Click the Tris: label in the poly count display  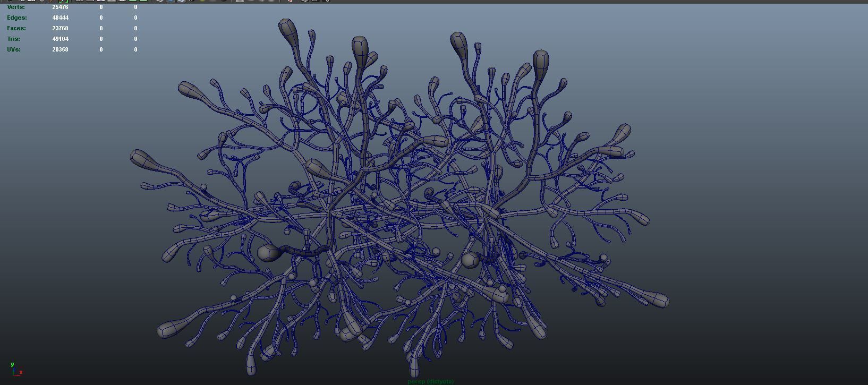pyautogui.click(x=14, y=39)
